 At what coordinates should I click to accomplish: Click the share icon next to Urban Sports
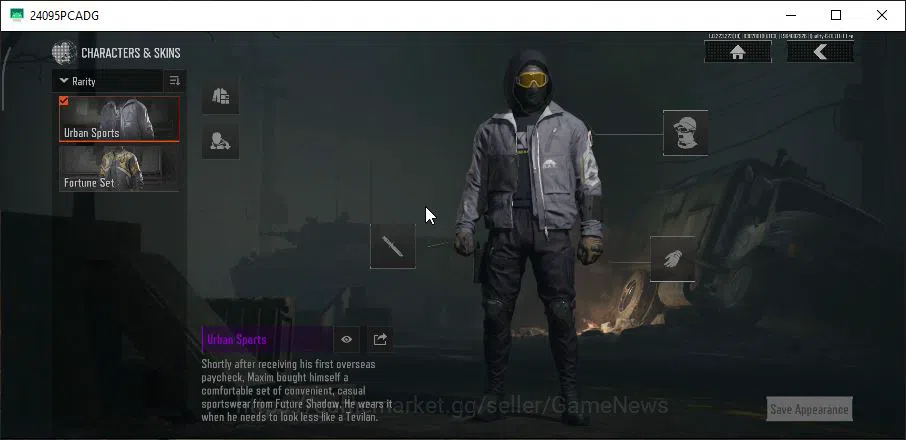tap(380, 340)
